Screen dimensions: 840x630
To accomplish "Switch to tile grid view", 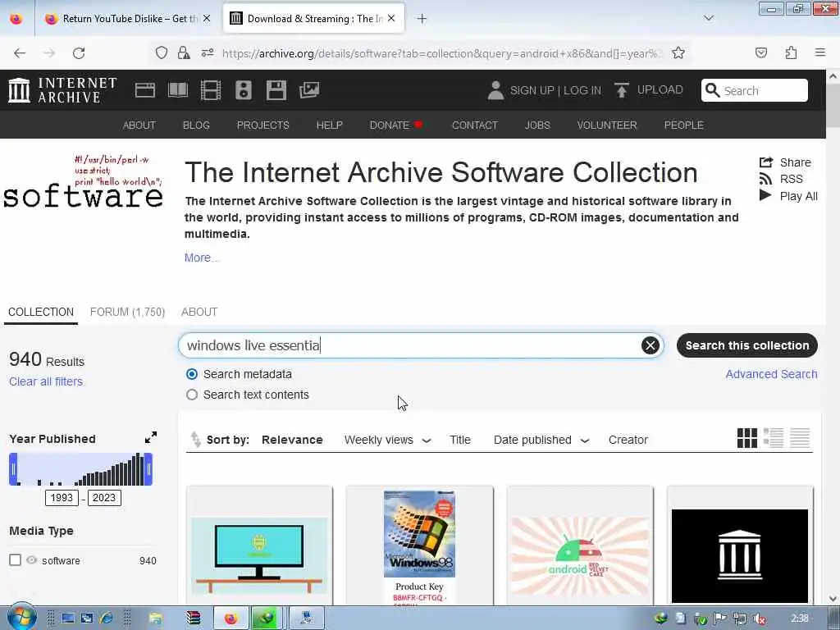I will coord(746,438).
